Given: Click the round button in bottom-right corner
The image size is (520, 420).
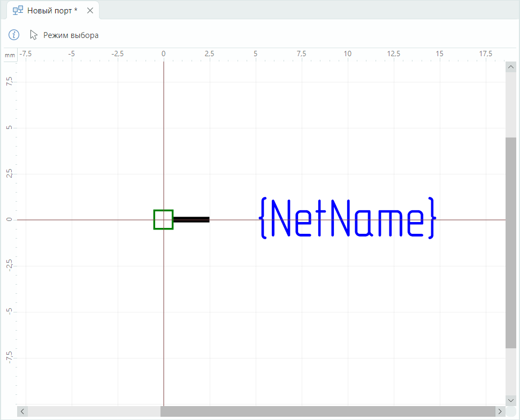Looking at the screenshot, I should 511,411.
